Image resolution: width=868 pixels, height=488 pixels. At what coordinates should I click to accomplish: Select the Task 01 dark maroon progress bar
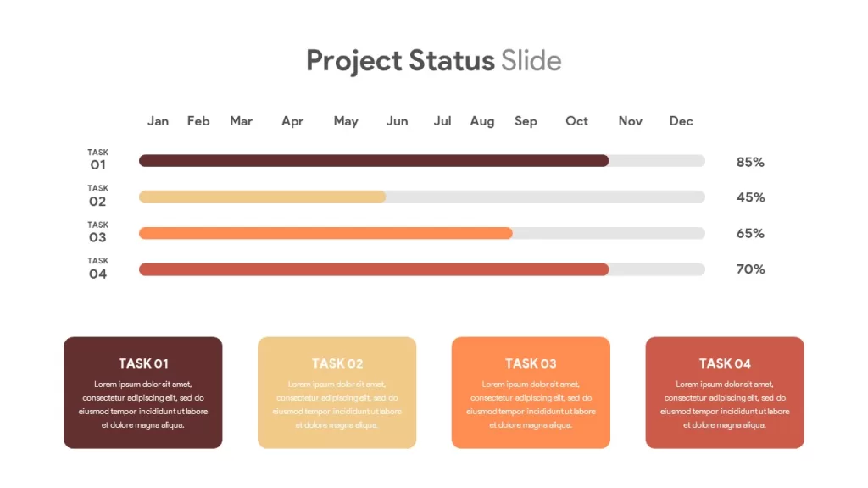[x=374, y=160]
